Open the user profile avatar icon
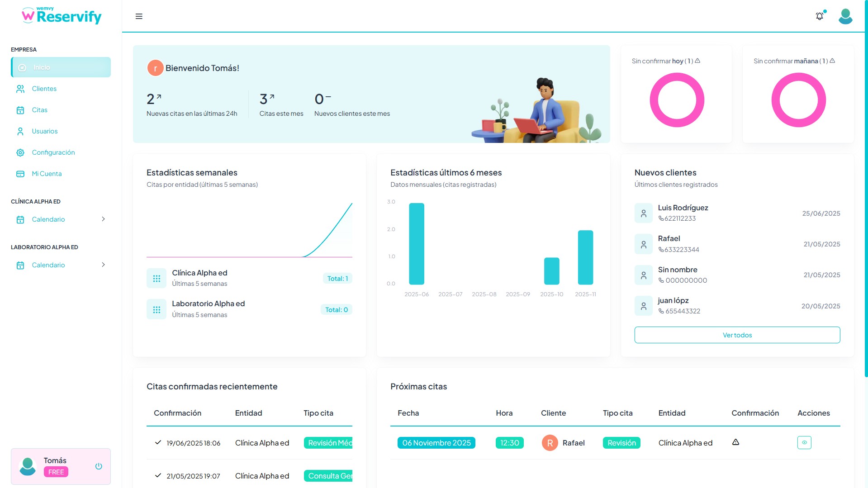 (845, 16)
